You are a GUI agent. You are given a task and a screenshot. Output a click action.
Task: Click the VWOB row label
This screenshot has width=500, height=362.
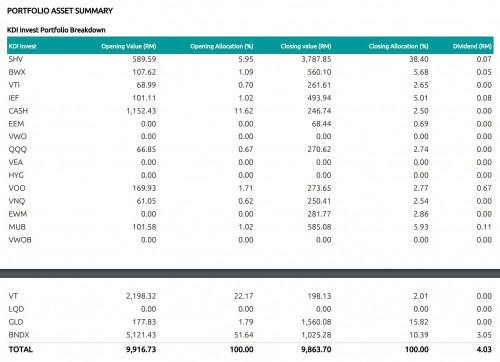(x=20, y=240)
